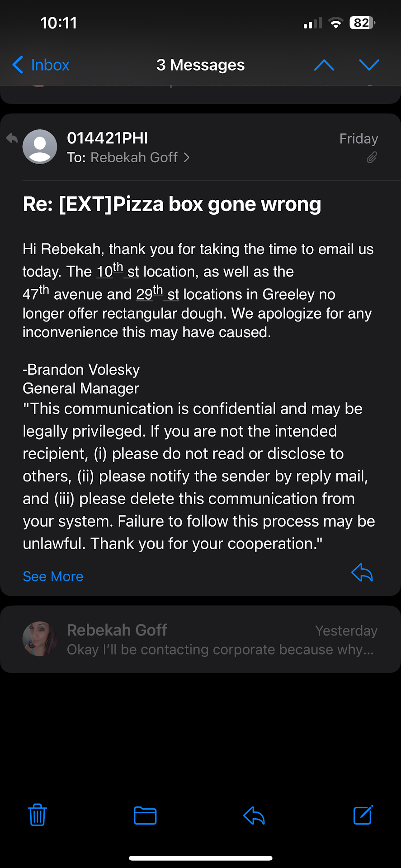Tap sender name 014421PHI
This screenshot has height=868, width=401.
click(x=108, y=138)
